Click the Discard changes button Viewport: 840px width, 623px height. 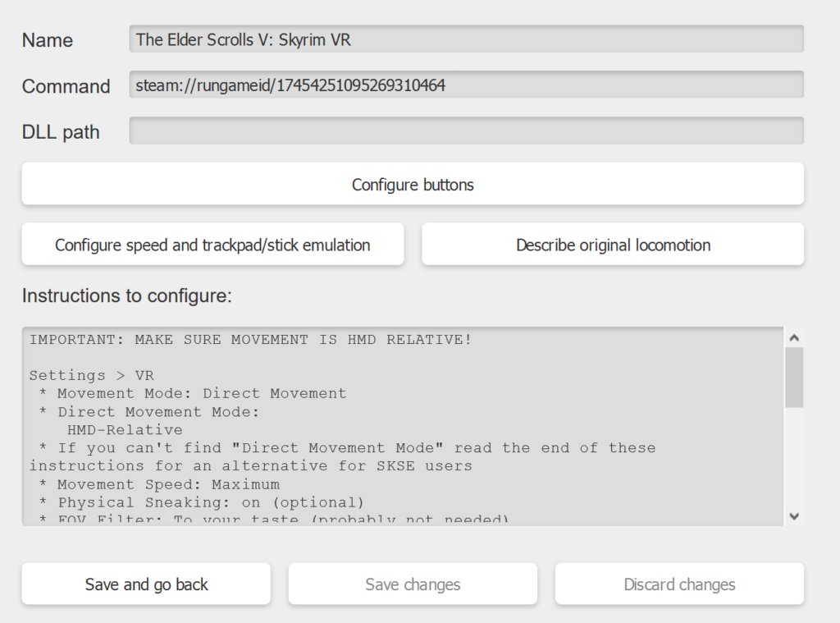coord(679,584)
